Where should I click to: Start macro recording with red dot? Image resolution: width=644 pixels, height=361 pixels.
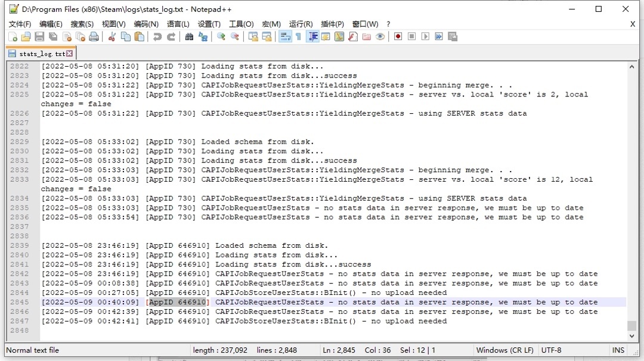point(398,37)
